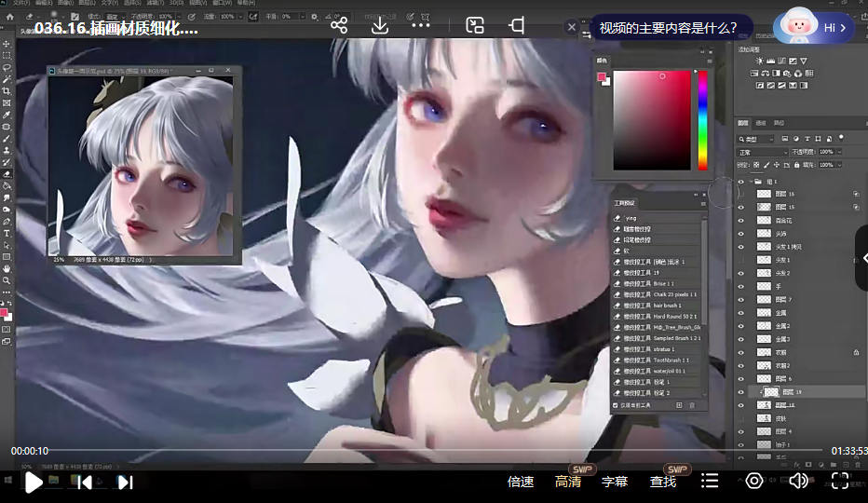Click the 查找 search button

coord(663,482)
